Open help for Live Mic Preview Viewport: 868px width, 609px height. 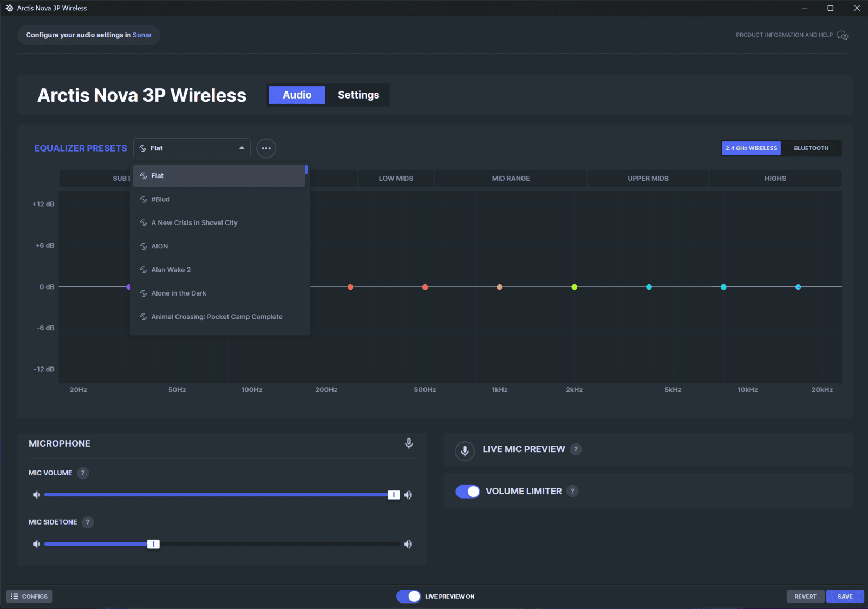(x=576, y=449)
